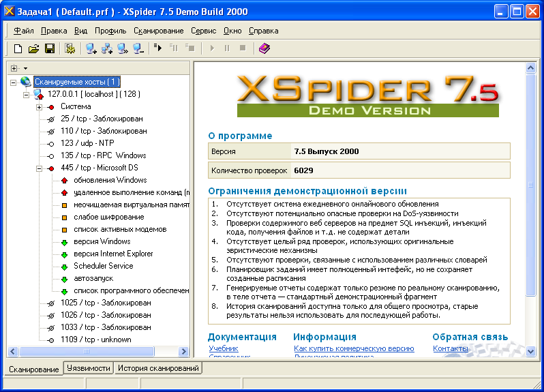The width and height of the screenshot is (544, 392).
Task: Click the info panel scroll up arrow
Action: coord(531,67)
